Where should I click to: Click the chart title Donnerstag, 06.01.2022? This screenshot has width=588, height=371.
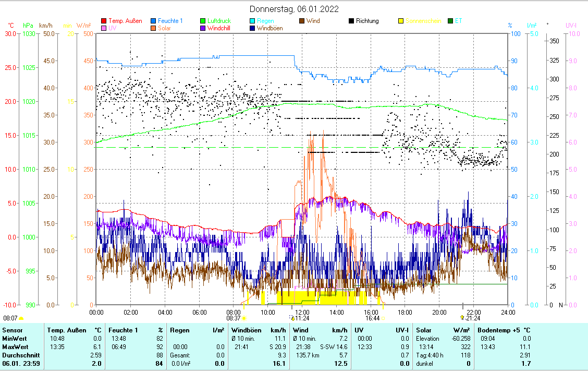tap(294, 9)
